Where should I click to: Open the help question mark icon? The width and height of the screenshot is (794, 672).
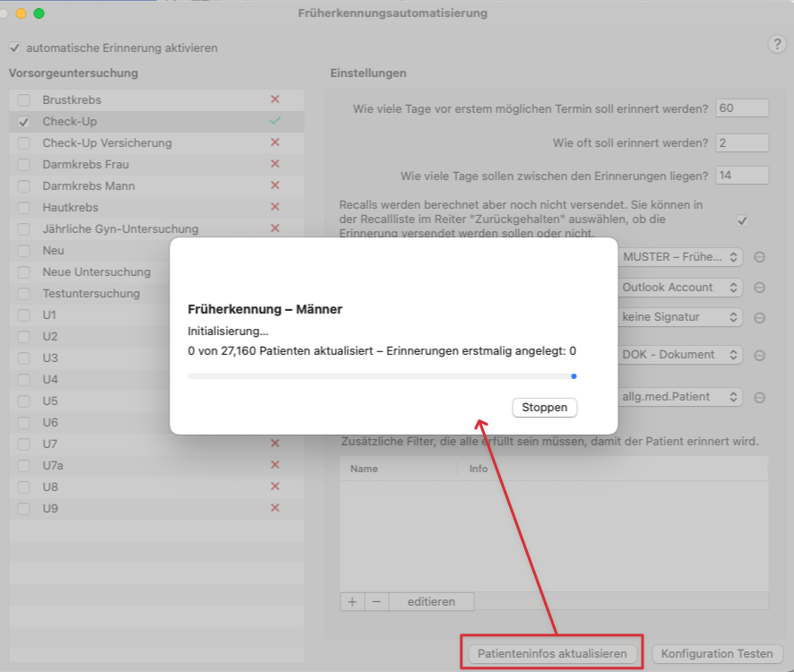click(x=777, y=43)
